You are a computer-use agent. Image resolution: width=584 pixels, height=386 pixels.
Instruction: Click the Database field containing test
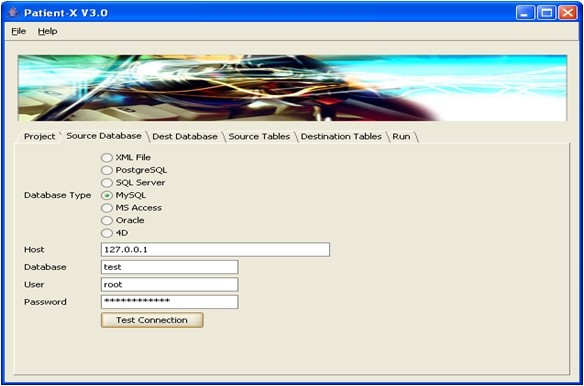(x=169, y=267)
